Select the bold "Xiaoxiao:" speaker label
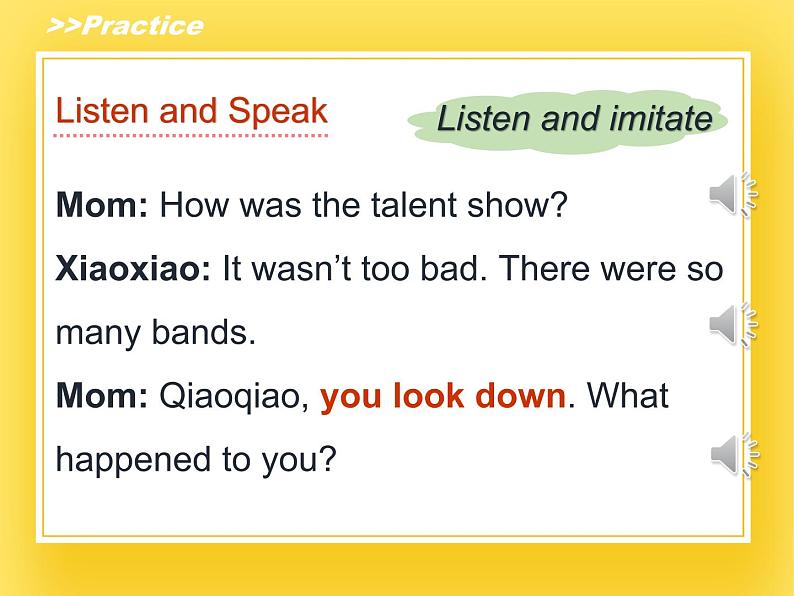This screenshot has height=596, width=794. click(133, 268)
